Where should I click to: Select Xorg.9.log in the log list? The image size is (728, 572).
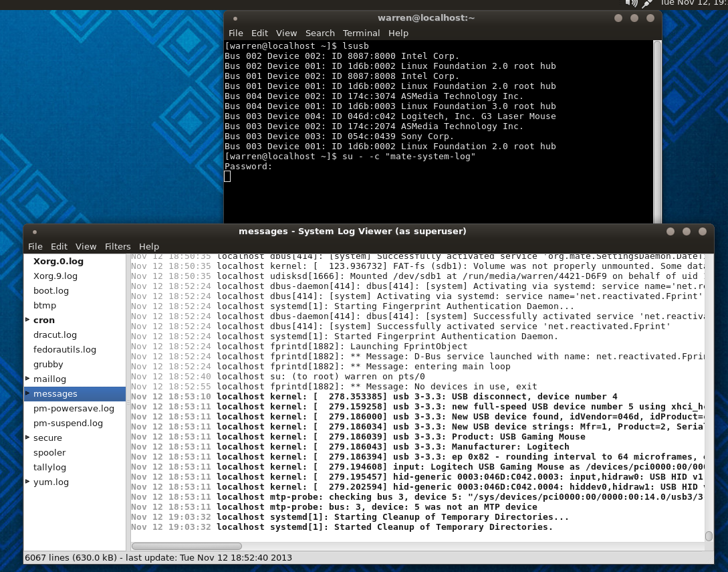point(55,276)
